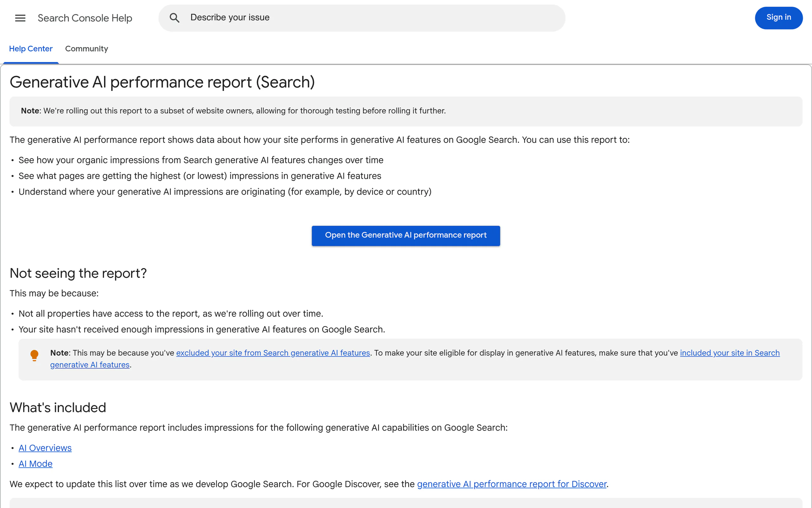Viewport: 812px width, 508px height.
Task: Click the orange lightbulb note icon
Action: [x=34, y=355]
